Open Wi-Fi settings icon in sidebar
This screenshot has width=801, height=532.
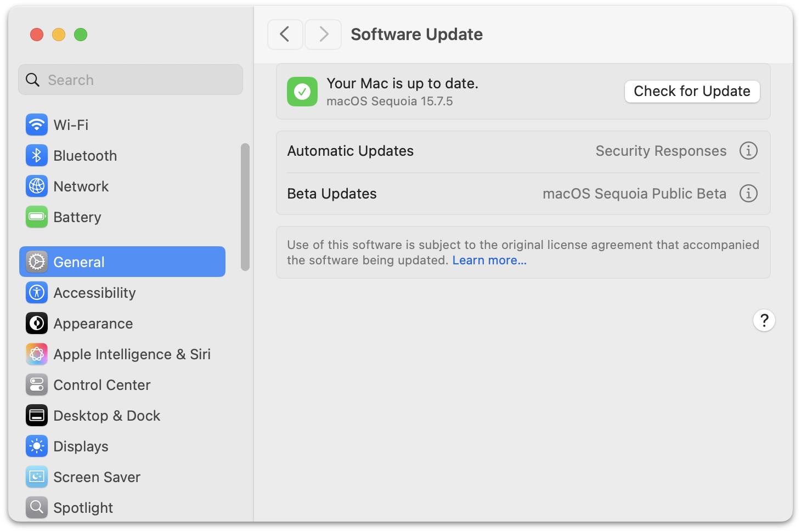pyautogui.click(x=37, y=125)
